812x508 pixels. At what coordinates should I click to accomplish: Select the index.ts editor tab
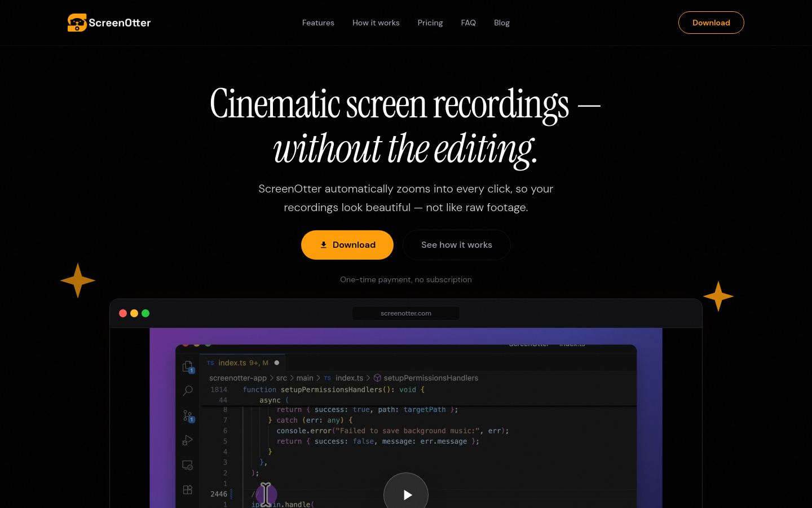point(242,363)
